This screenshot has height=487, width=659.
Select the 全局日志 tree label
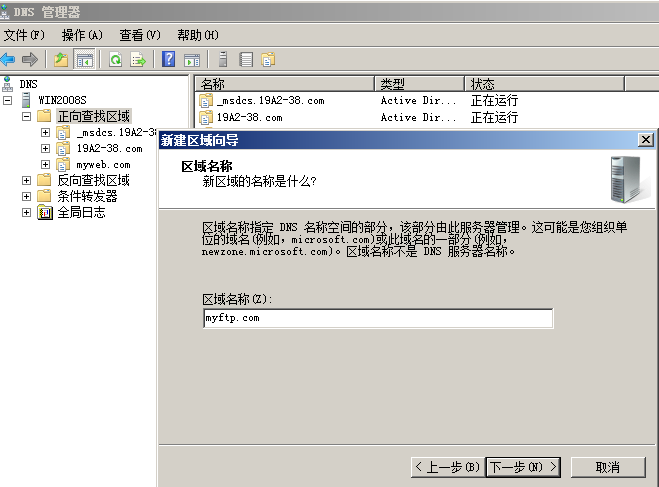(82, 212)
